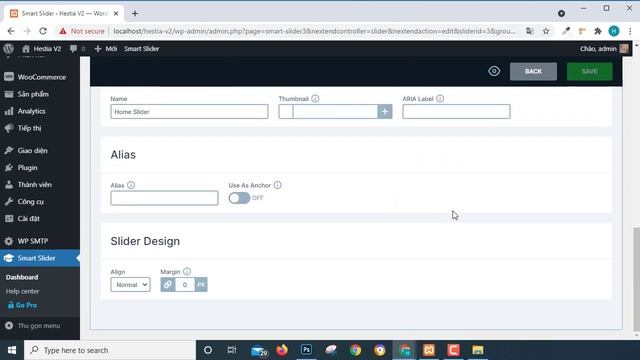Click the Alias info icon
640x360 pixels.
coord(131,185)
